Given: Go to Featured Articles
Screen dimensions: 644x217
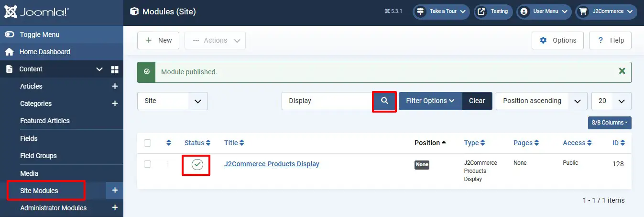Looking at the screenshot, I should [x=45, y=121].
